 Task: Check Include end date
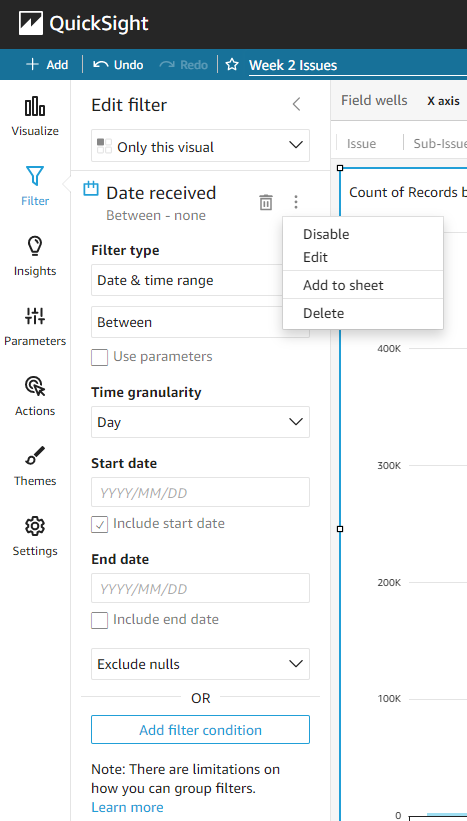99,620
